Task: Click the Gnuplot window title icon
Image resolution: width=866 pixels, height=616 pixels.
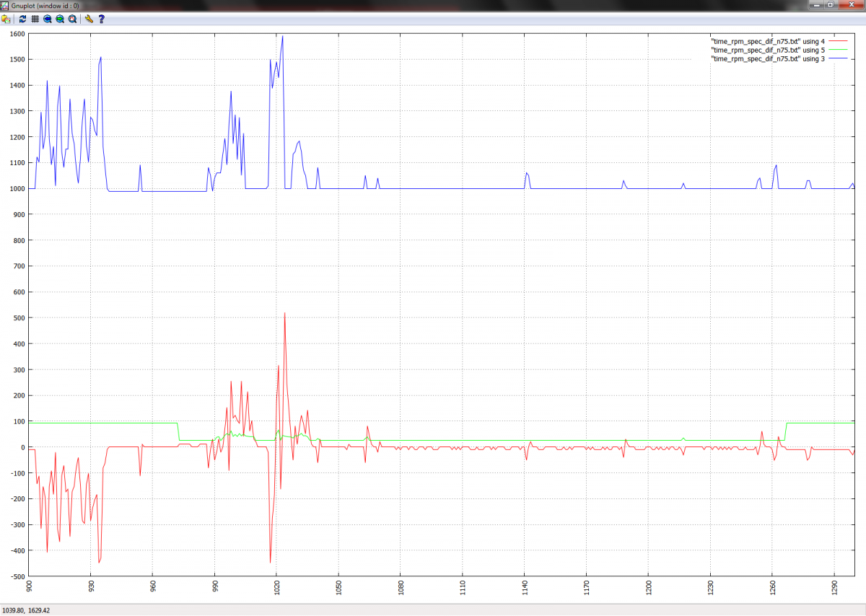Action: (x=4, y=5)
